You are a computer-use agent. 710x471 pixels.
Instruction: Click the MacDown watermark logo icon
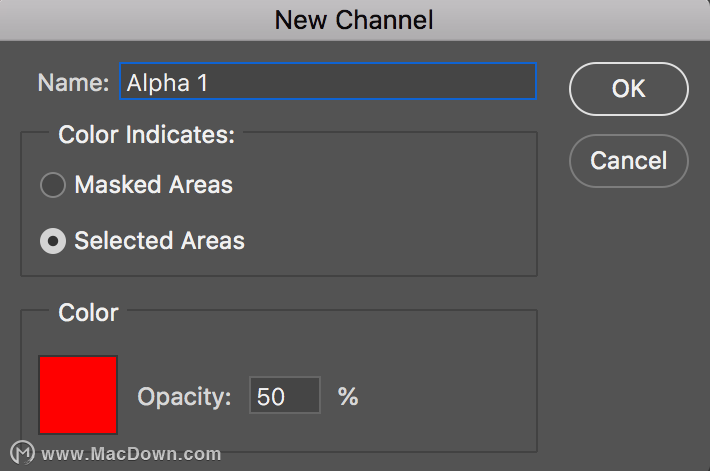(x=23, y=452)
